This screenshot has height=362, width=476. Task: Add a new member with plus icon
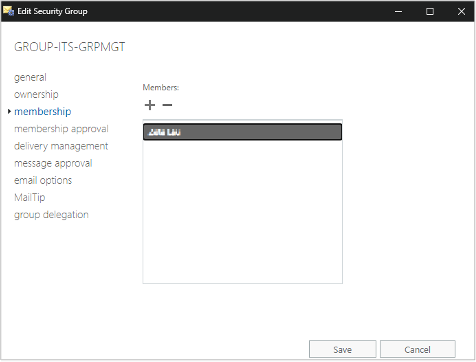150,105
